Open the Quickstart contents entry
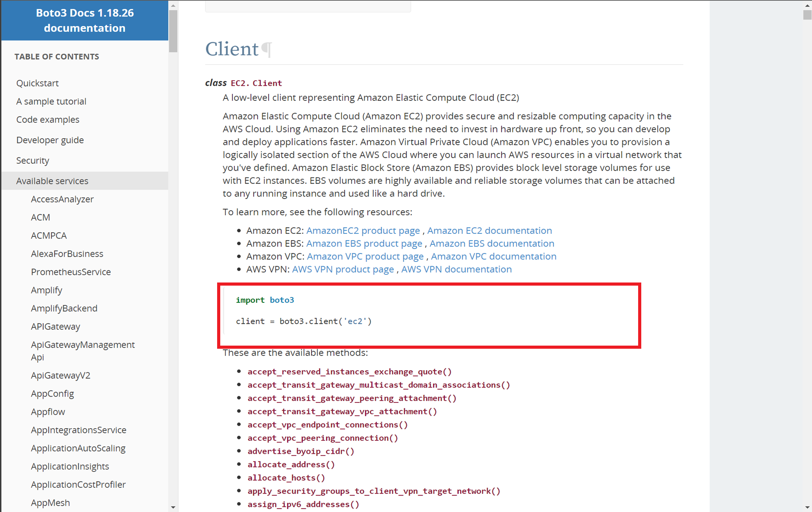Screen dimensions: 812x512 click(37, 83)
